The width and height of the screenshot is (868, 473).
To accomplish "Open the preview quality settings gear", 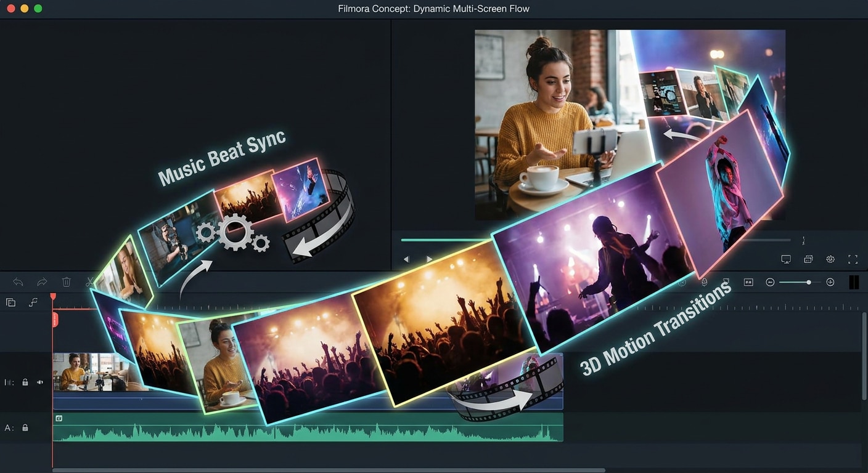I will pyautogui.click(x=830, y=259).
